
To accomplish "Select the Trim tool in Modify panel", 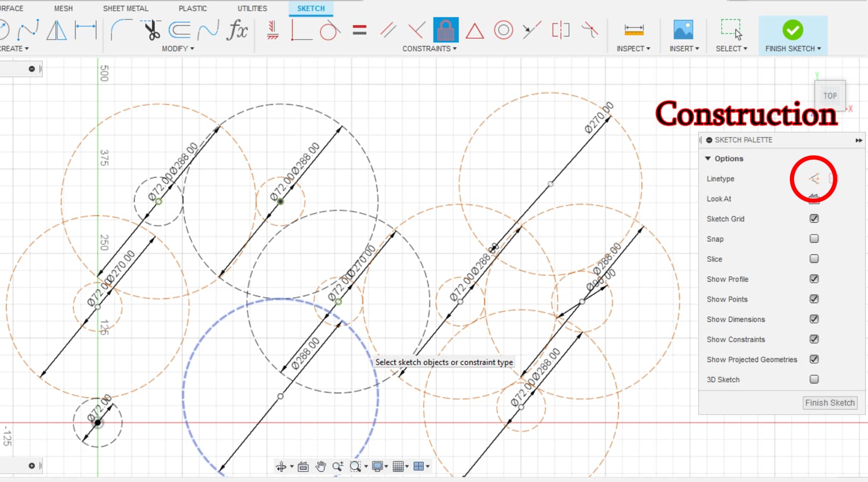I will pyautogui.click(x=153, y=31).
